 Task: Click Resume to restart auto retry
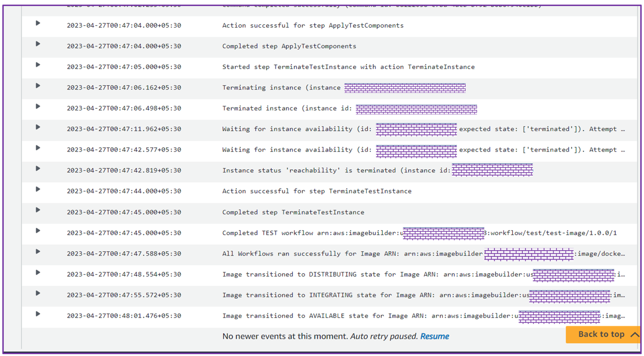(x=435, y=336)
